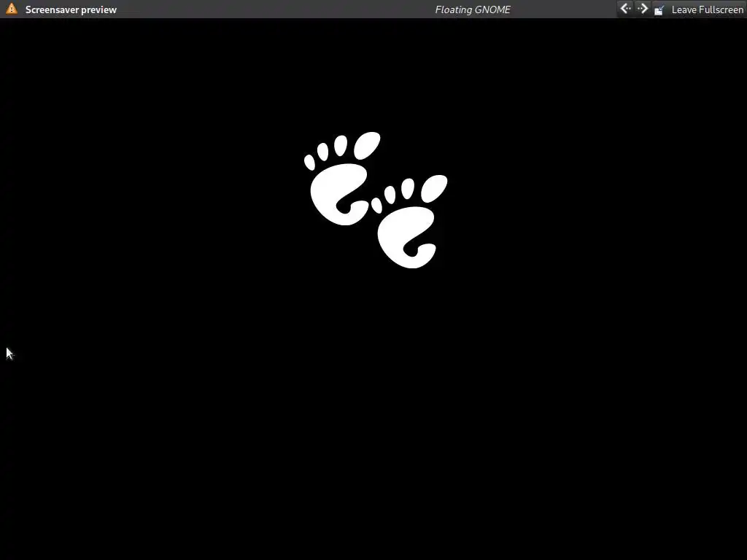747x560 pixels.
Task: Show the next screensaver theme
Action: pos(642,9)
